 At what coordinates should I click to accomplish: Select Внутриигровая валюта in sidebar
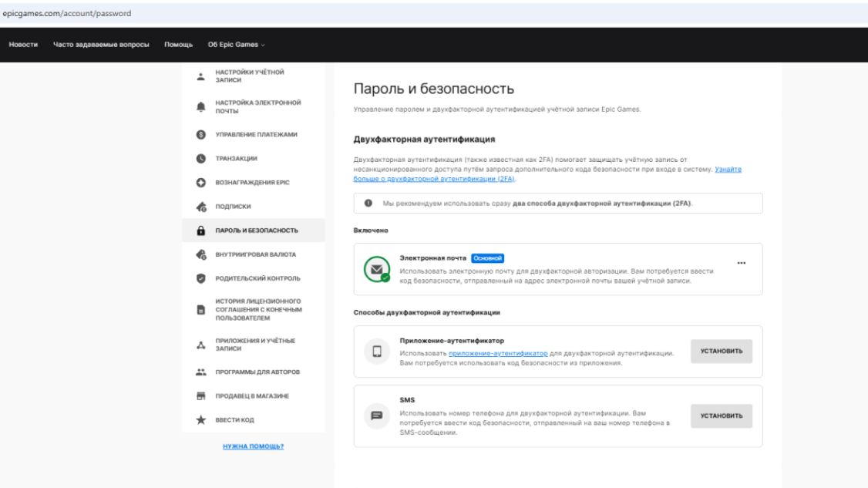(254, 254)
